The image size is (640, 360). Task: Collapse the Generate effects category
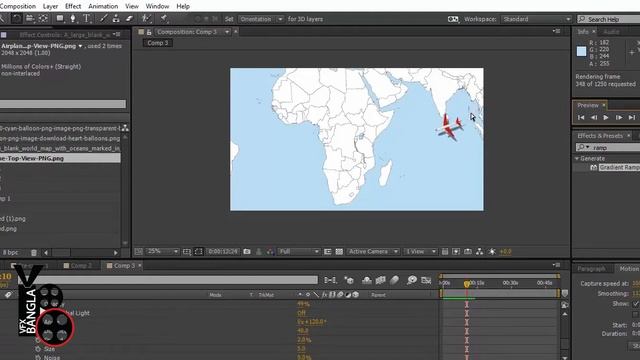577,158
